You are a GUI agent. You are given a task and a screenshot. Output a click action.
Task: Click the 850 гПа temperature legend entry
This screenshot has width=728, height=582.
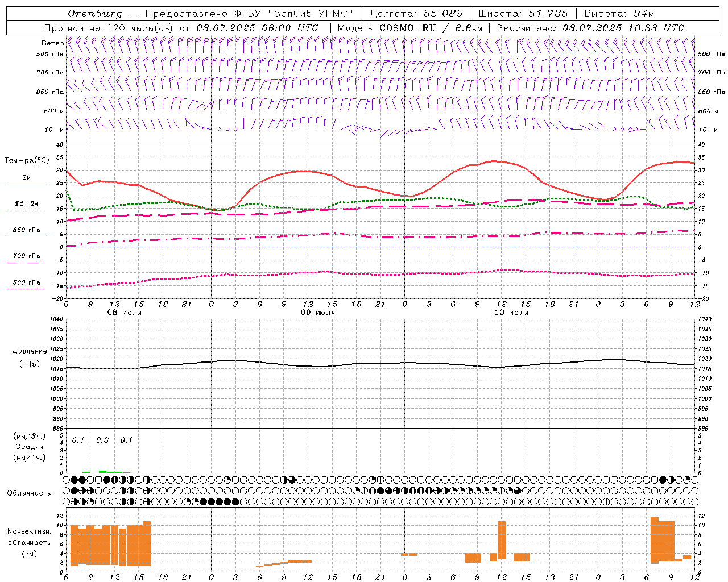coord(26,230)
